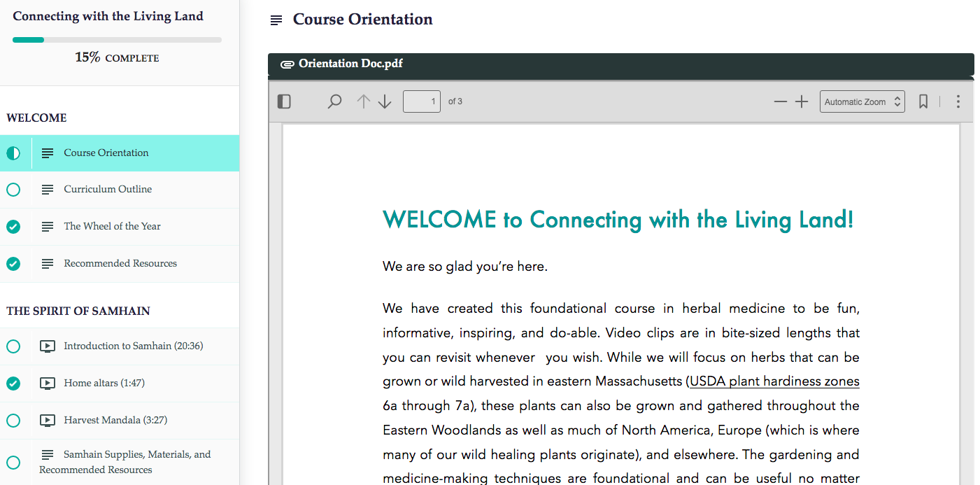Open The Wheel of the Year lesson
Screen dimensions: 980x485
pyautogui.click(x=120, y=227)
